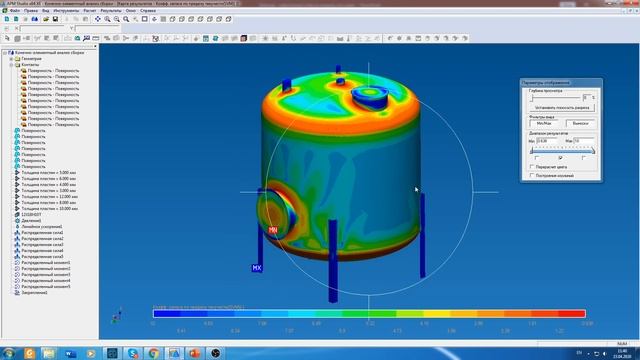Screen dimensions: 640x360
Task: Click the New document toolbar icon
Action: pos(7,19)
